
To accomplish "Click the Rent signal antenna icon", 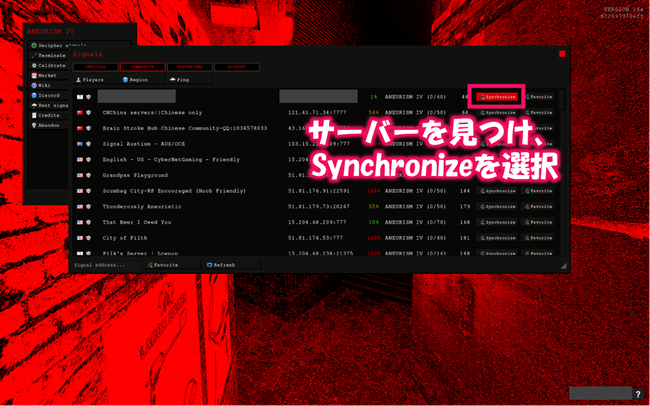I will [34, 105].
